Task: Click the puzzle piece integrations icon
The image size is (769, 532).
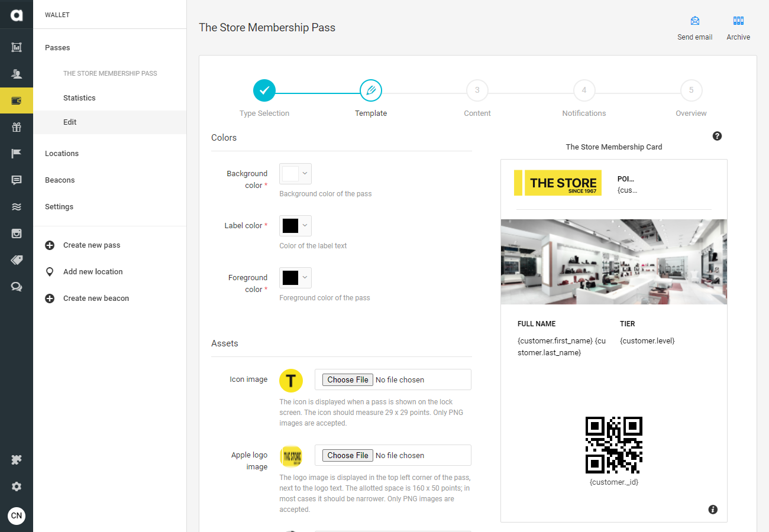Action: tap(17, 460)
